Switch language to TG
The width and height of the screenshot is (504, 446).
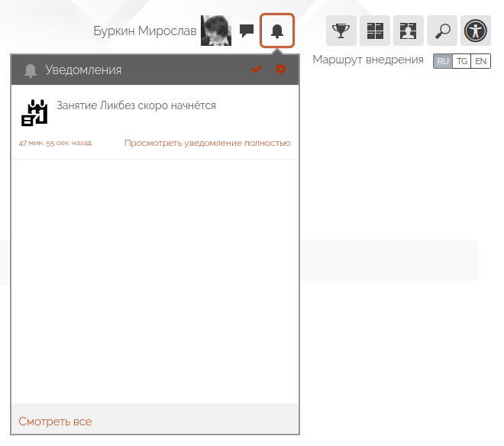(461, 61)
